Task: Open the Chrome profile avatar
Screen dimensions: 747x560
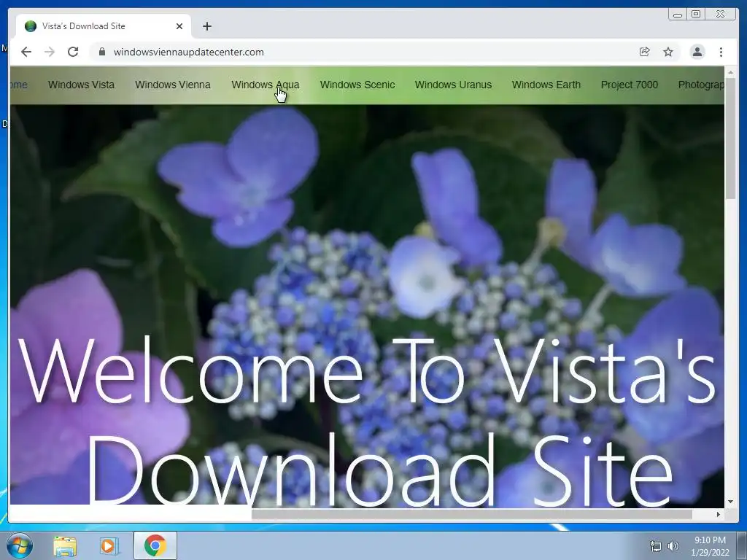Action: [x=697, y=52]
